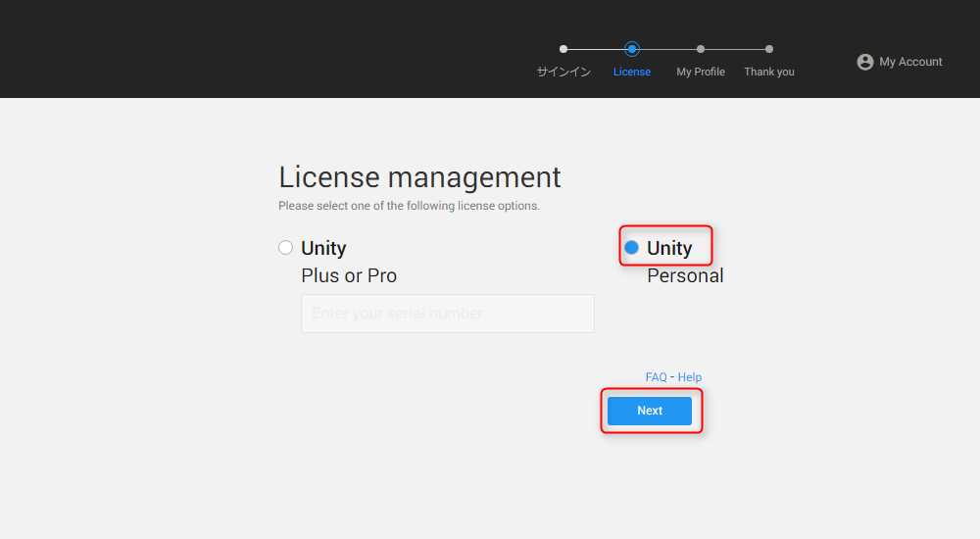Open My Account menu
Image resolution: width=980 pixels, height=539 pixels.
pyautogui.click(x=900, y=62)
